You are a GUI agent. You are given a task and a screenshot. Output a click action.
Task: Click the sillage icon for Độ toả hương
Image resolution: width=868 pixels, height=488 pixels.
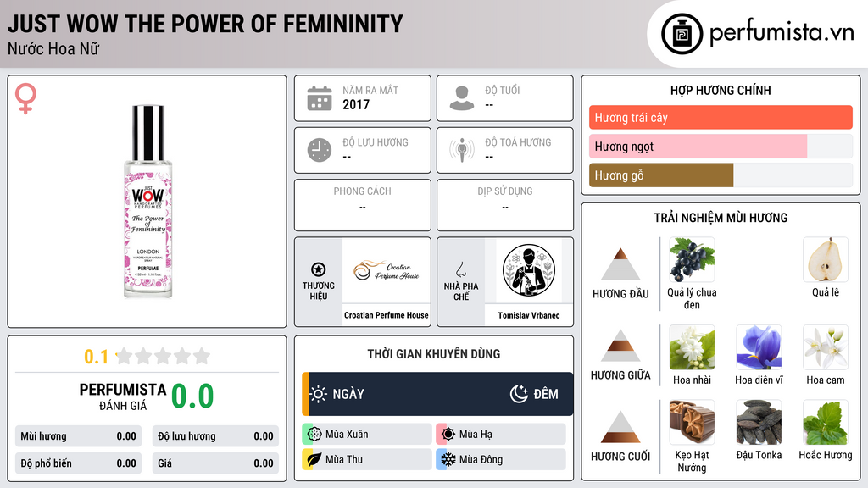click(x=462, y=150)
